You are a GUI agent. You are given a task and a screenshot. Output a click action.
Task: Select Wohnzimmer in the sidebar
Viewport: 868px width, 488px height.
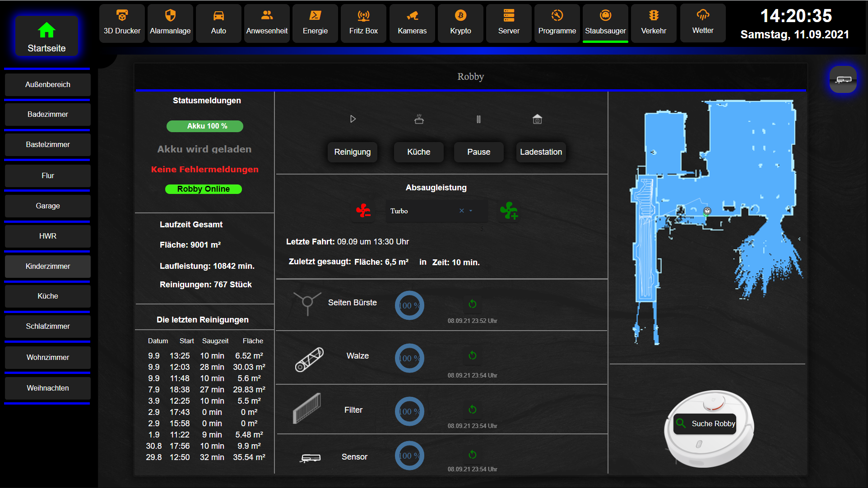point(47,358)
